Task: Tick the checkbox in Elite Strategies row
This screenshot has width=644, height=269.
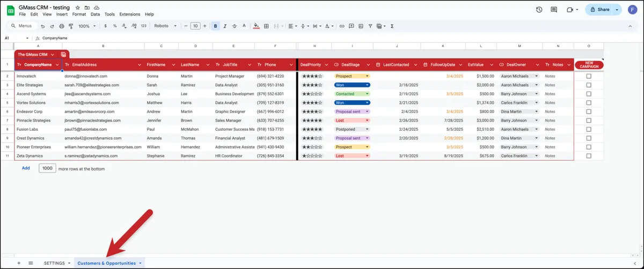Action: pyautogui.click(x=589, y=85)
